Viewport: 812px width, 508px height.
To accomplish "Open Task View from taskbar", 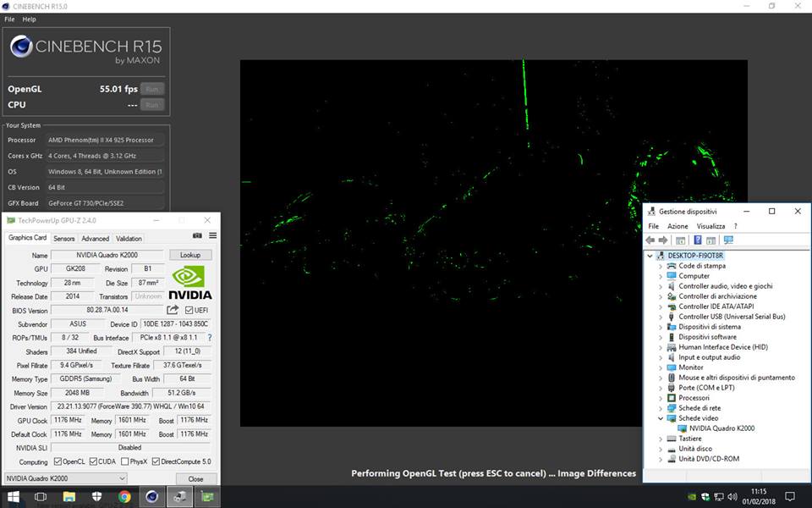I will pyautogui.click(x=41, y=497).
